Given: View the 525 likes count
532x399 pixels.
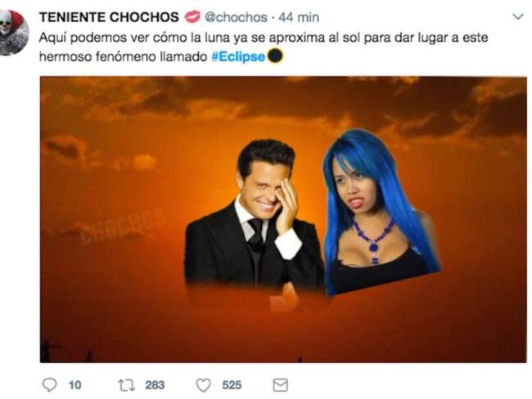Looking at the screenshot, I should [x=232, y=385].
